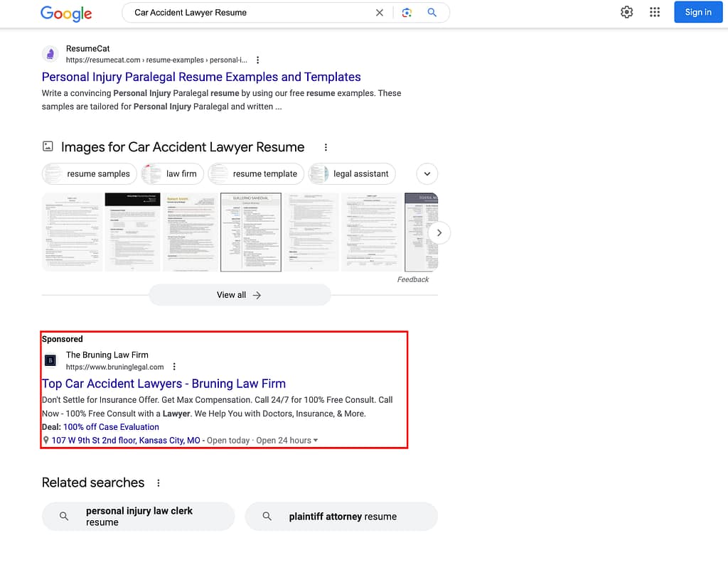Open the settings gear icon
This screenshot has height=577, width=728.
pyautogui.click(x=626, y=12)
